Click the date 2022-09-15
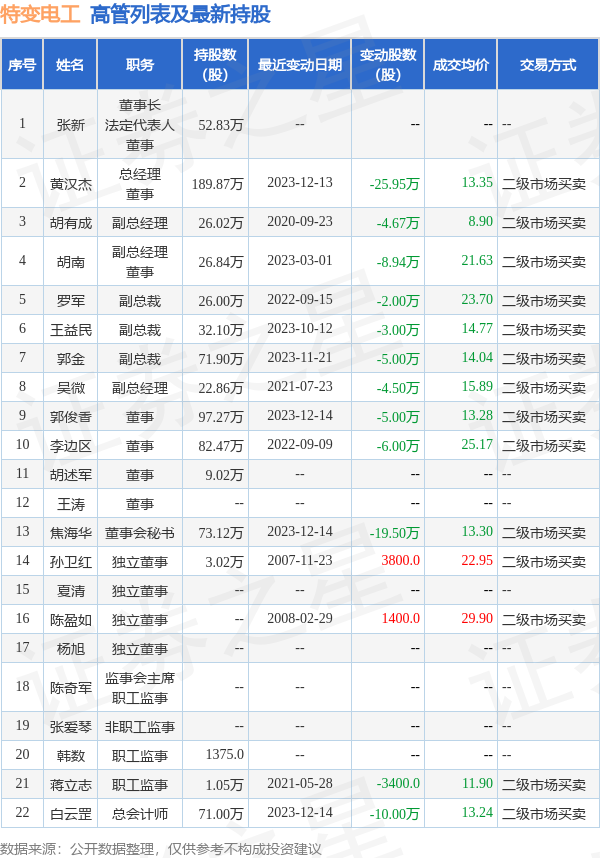The image size is (600, 858). pyautogui.click(x=300, y=299)
